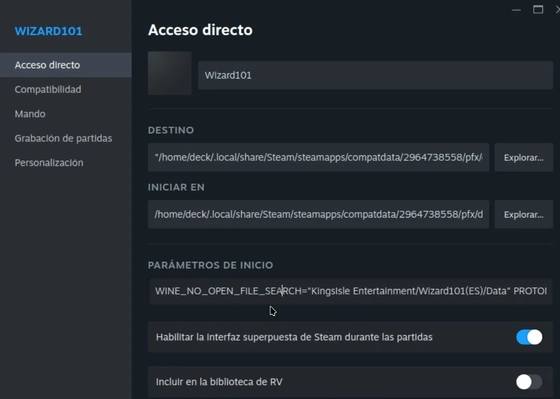
Task: Click into the Iniciar en path field
Action: [x=319, y=214]
